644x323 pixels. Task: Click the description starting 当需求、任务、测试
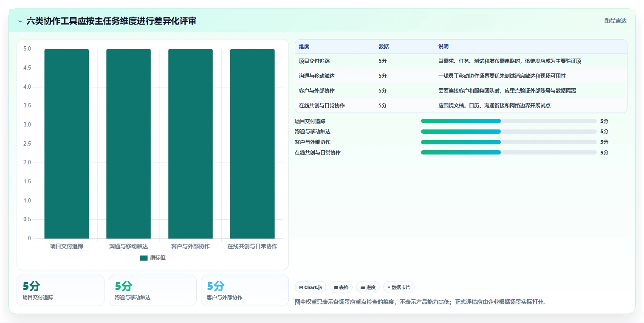510,61
